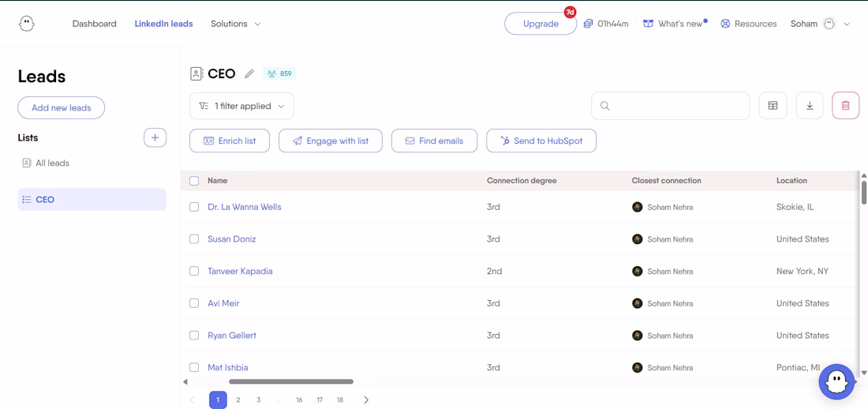Click the Connection degree column header
Viewport: 868px width, 409px height.
[x=522, y=181]
